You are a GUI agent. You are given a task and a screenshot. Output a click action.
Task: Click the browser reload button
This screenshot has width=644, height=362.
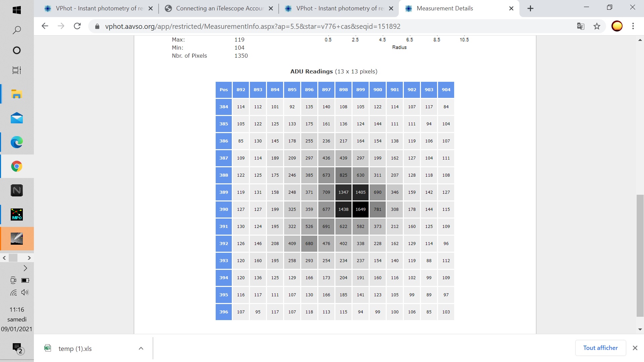pos(77,26)
